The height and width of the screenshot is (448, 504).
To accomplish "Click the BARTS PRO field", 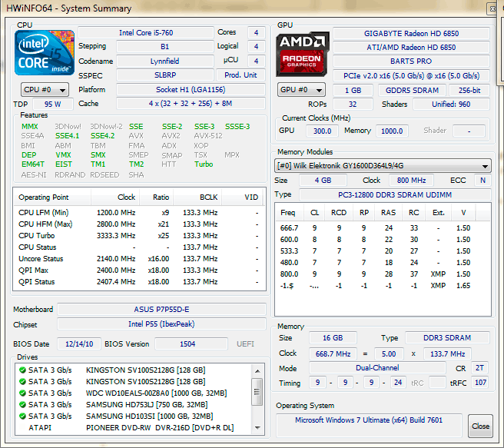I will coord(412,61).
